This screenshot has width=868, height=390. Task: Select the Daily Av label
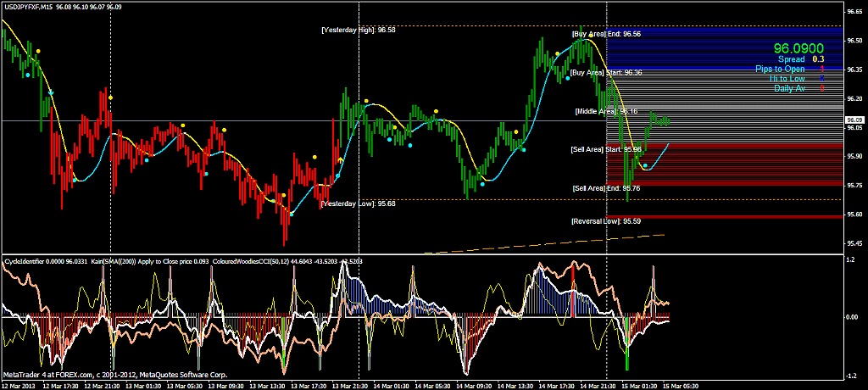789,88
